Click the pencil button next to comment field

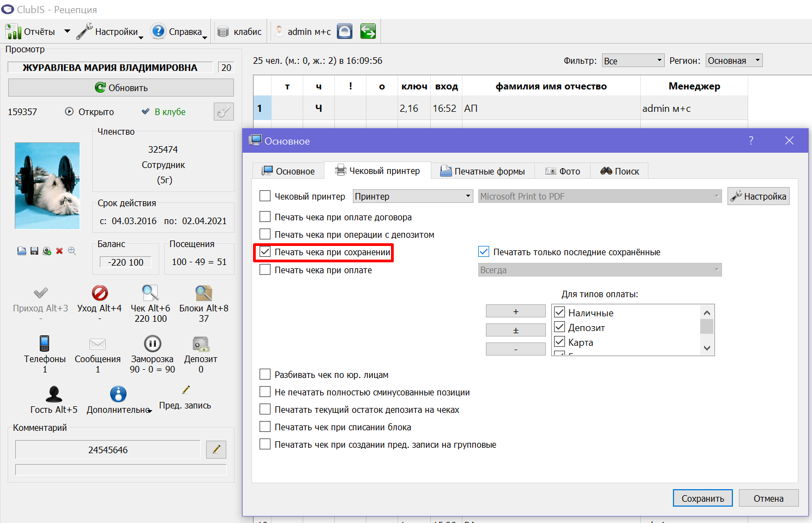coord(216,449)
